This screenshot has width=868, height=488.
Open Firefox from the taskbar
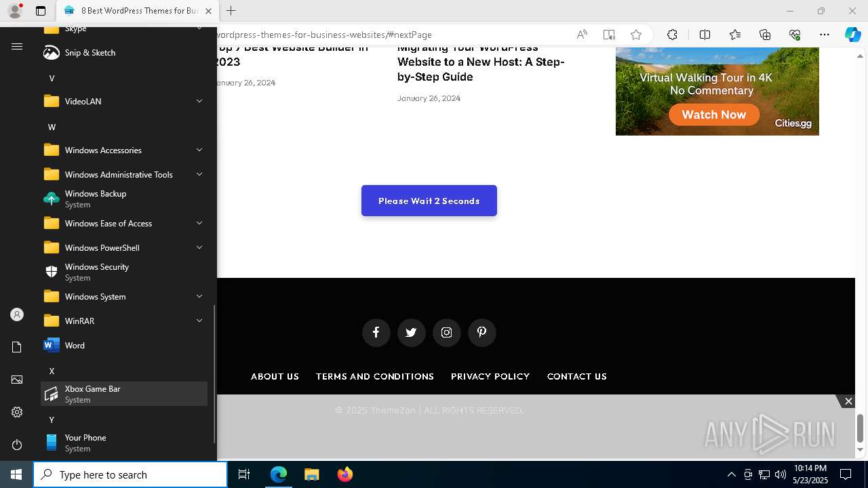(x=344, y=474)
